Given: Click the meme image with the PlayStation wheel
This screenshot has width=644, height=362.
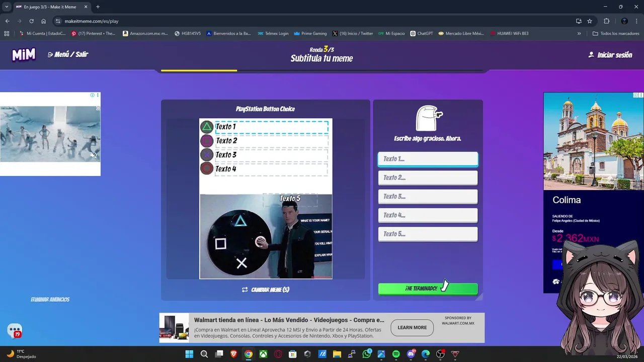Looking at the screenshot, I should pos(266,236).
